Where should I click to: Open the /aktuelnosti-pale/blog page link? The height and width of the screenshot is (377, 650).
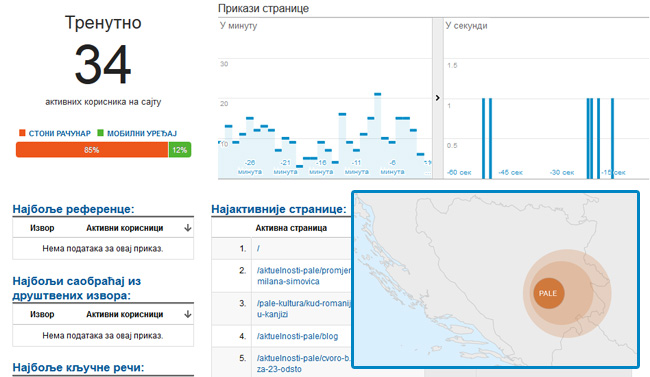[297, 336]
